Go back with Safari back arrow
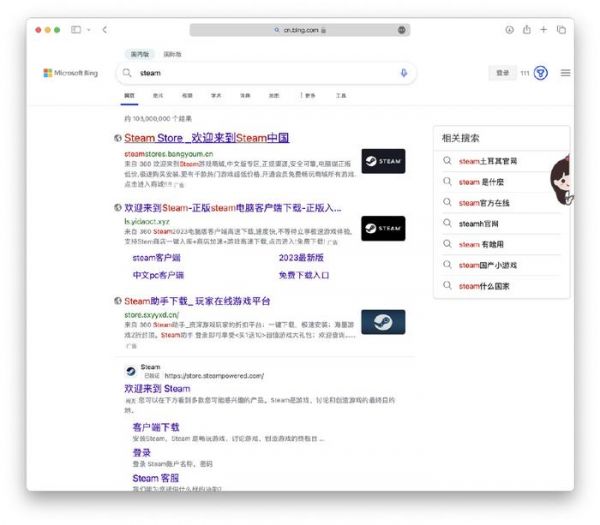 tap(105, 30)
